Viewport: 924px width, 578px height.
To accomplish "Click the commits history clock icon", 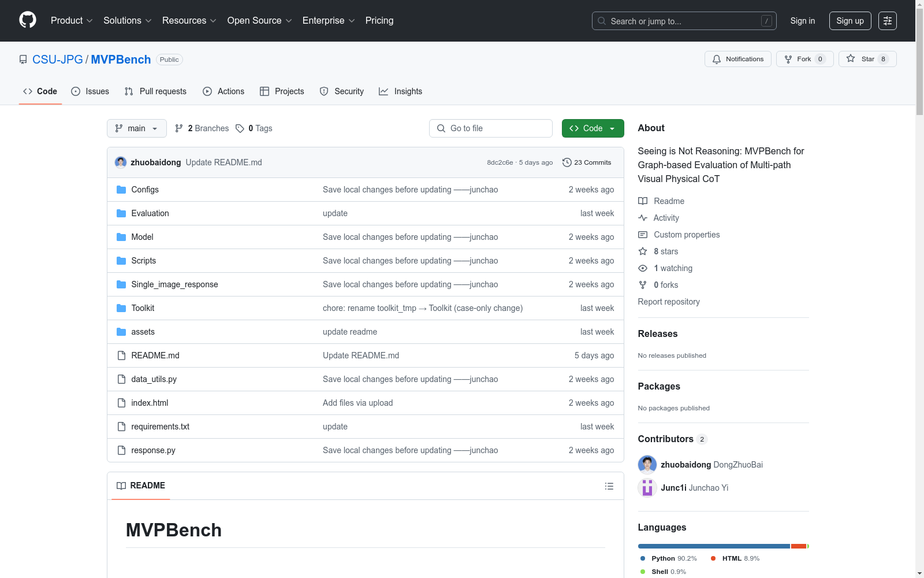I will (x=567, y=162).
